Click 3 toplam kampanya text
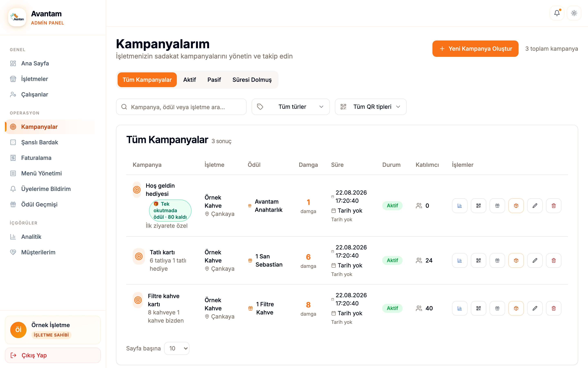Viewport: 588px width, 368px height. coord(551,49)
